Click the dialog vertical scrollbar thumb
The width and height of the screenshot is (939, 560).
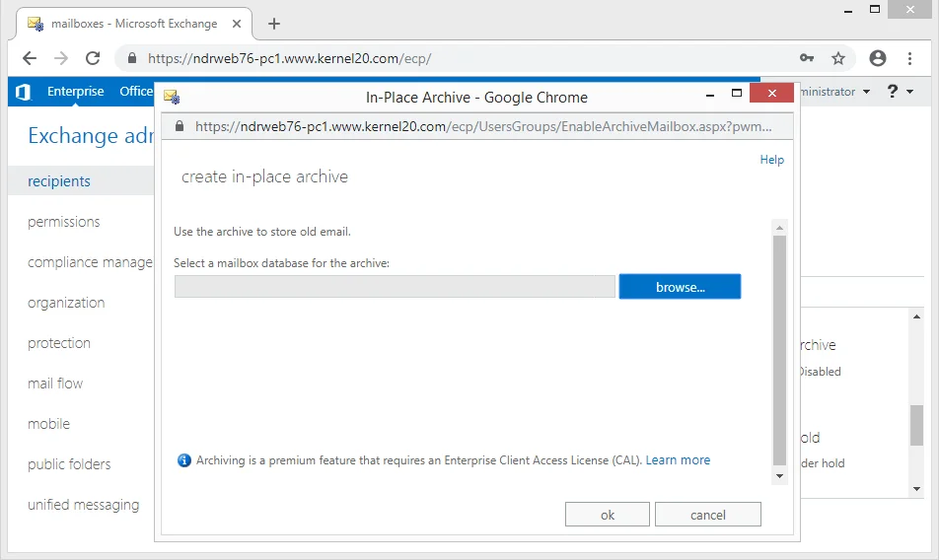pos(779,350)
